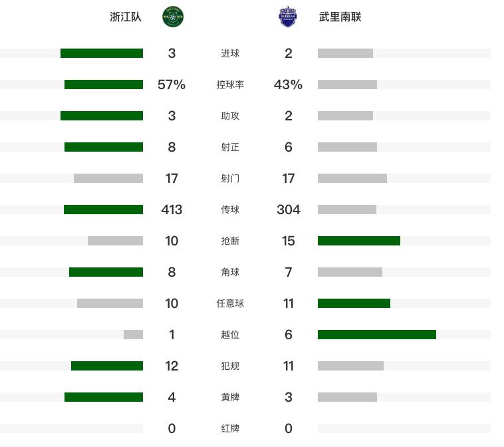The height and width of the screenshot is (447, 504).
Task: Click the Zhejiang team green crest logo
Action: coord(173,17)
